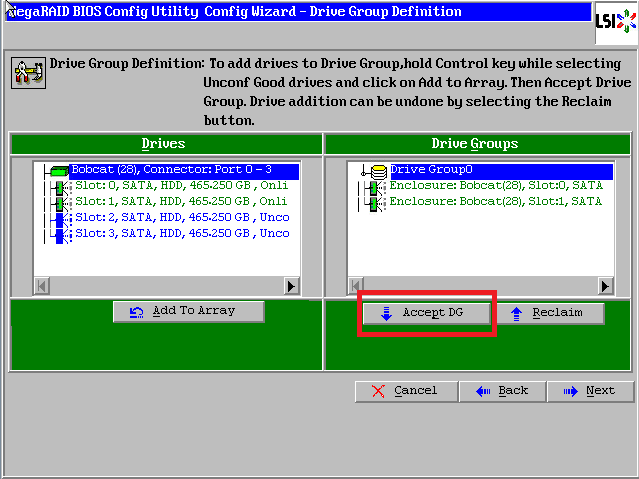Cancel the configuration wizard
639x479 pixels.
click(x=405, y=391)
